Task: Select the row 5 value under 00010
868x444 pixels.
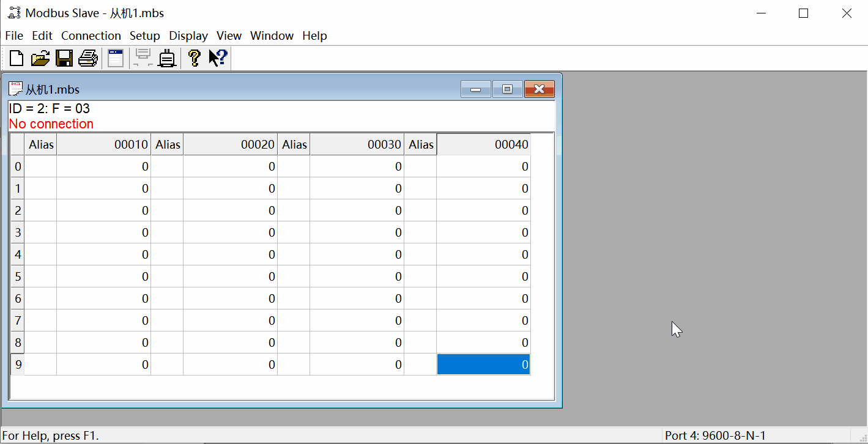Action: pos(103,276)
